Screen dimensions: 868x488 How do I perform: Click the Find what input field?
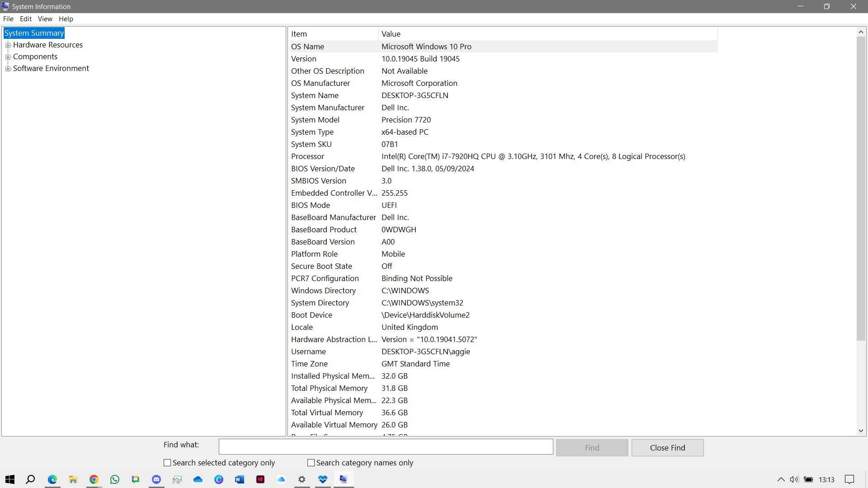coord(386,447)
